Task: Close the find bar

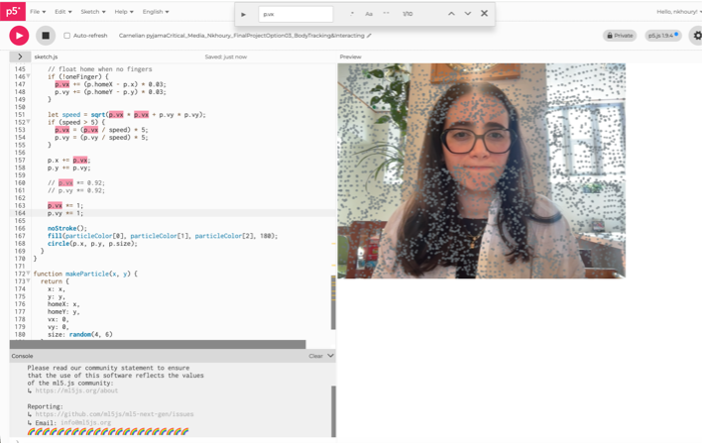Action: tap(484, 13)
